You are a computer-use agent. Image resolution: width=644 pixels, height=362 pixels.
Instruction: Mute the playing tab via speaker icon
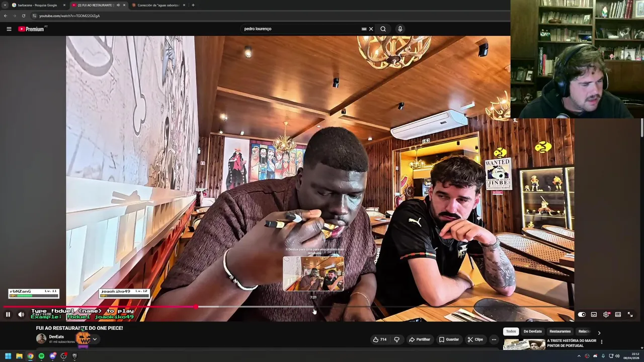click(x=118, y=5)
